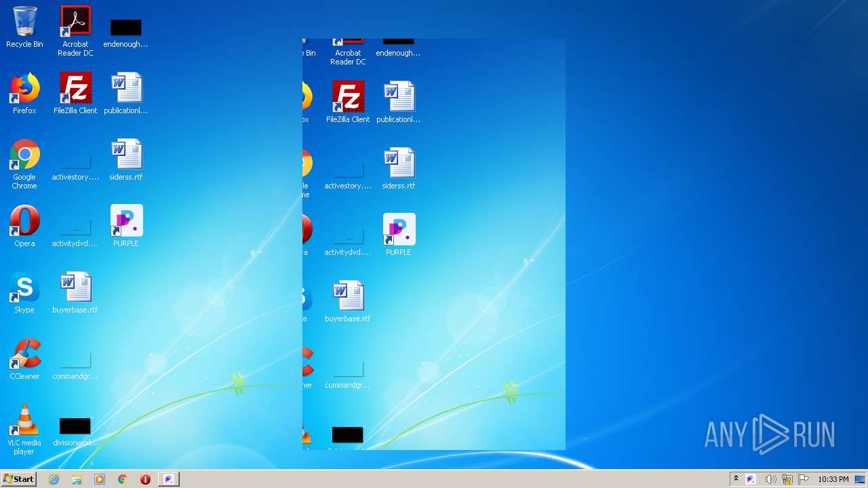Select the buyerbase.rtf document on the desktop
This screenshot has width=868, height=488.
point(75,293)
